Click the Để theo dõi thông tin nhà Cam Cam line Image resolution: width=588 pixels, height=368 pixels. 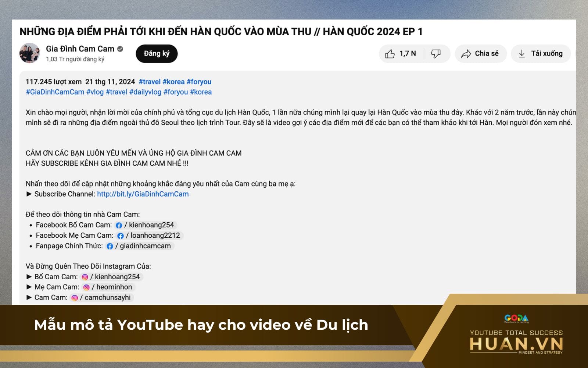coord(83,215)
